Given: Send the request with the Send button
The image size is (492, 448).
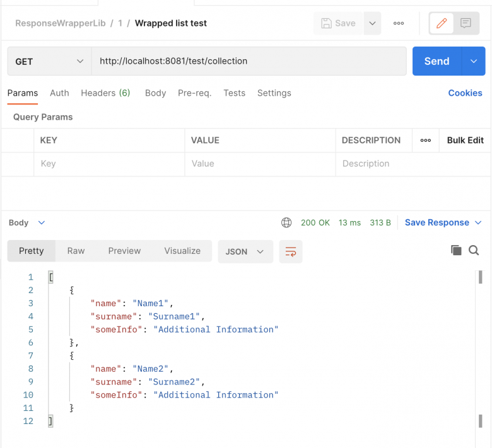Looking at the screenshot, I should pyautogui.click(x=436, y=61).
